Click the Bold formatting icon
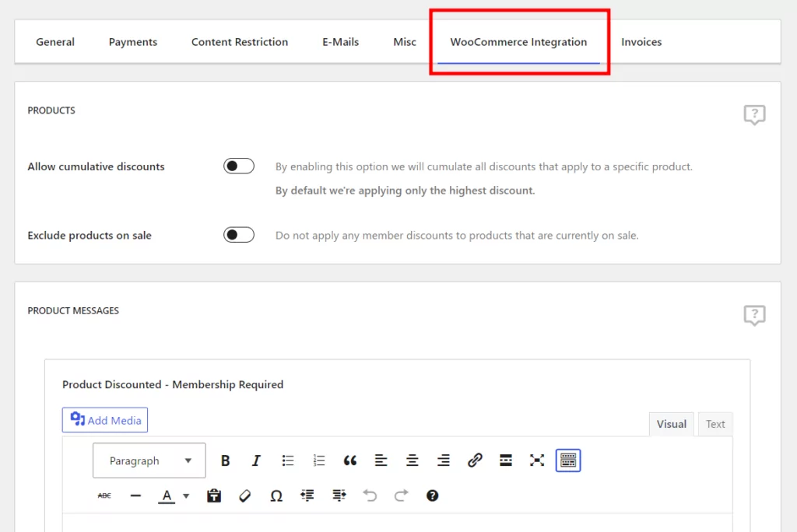Screen dimensions: 797x532 pyautogui.click(x=226, y=460)
